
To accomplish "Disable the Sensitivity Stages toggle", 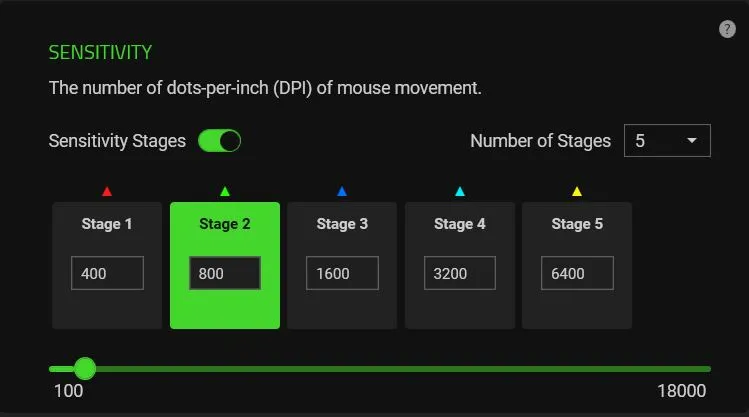I will (x=220, y=141).
